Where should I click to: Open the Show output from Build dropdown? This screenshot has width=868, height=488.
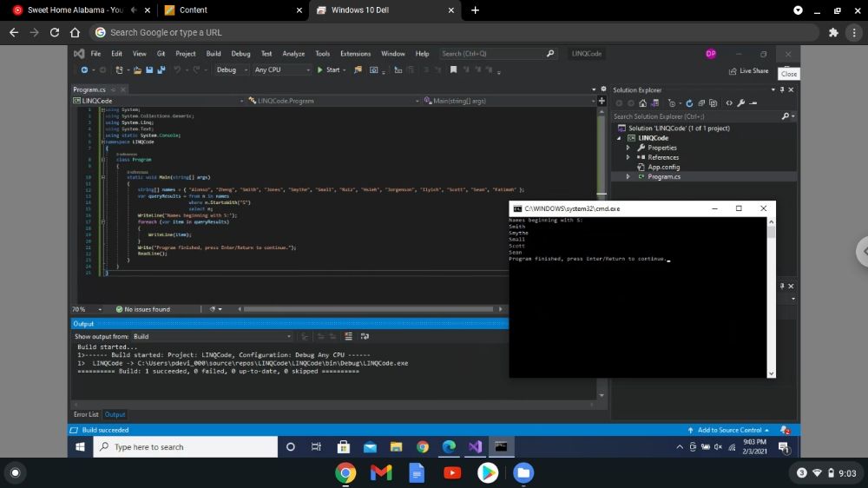tap(212, 336)
